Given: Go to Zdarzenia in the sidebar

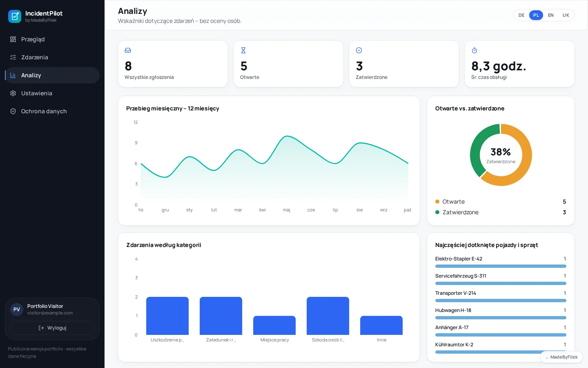Looking at the screenshot, I should 52,57.
